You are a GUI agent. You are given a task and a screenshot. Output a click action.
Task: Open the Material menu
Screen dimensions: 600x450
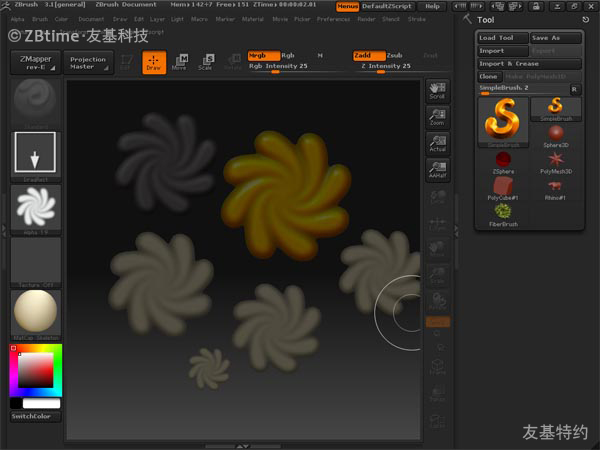tap(252, 19)
